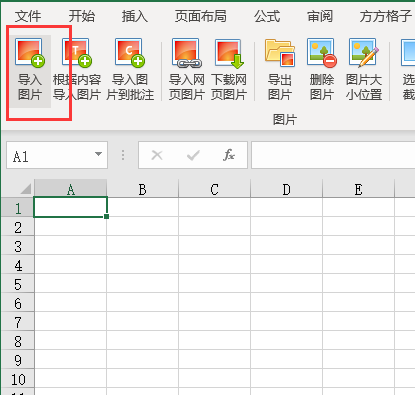Click the formula bar input area
Viewport: 415px width, 395px height.
(333, 155)
